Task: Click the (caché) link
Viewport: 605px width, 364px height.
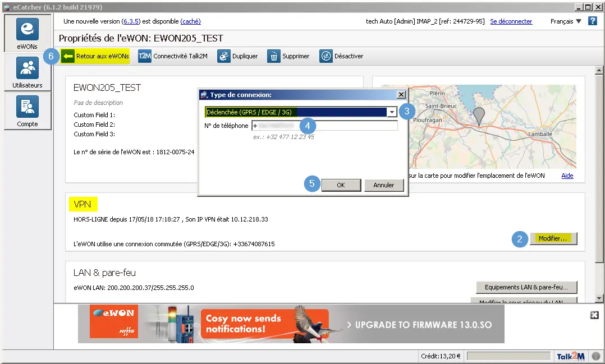Action: click(191, 21)
